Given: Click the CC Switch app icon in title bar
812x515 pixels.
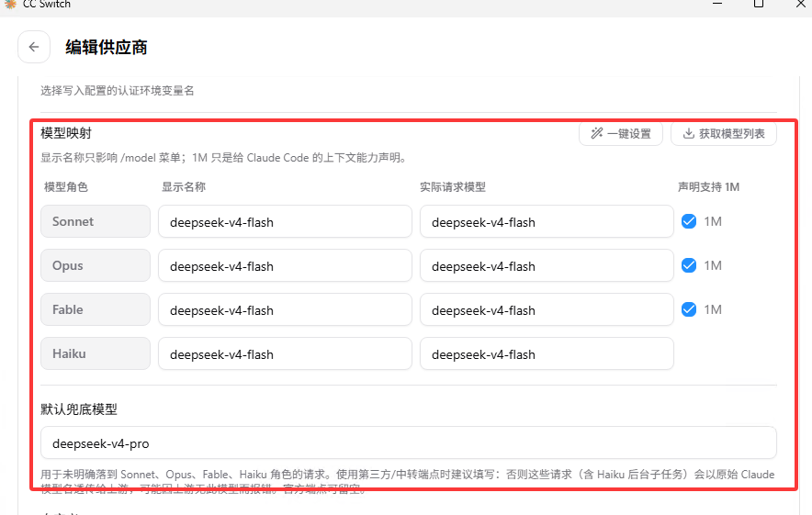Looking at the screenshot, I should click(10, 4).
